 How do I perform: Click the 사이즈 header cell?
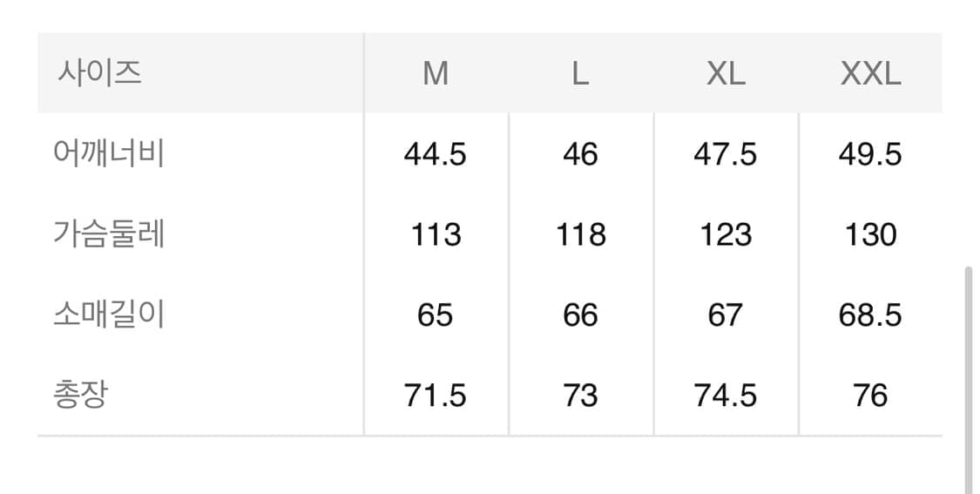click(99, 72)
